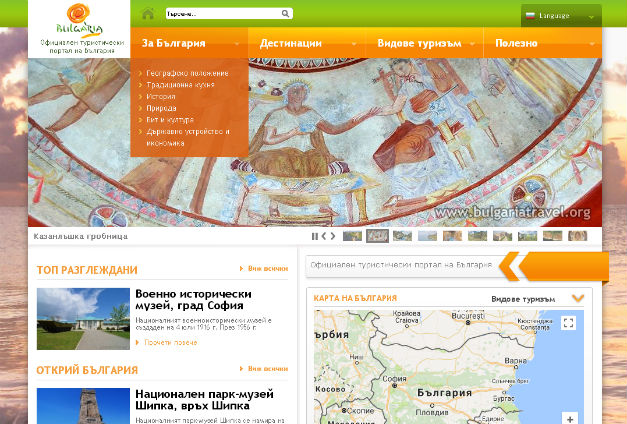Click Bucuresti on the map

coord(467,316)
